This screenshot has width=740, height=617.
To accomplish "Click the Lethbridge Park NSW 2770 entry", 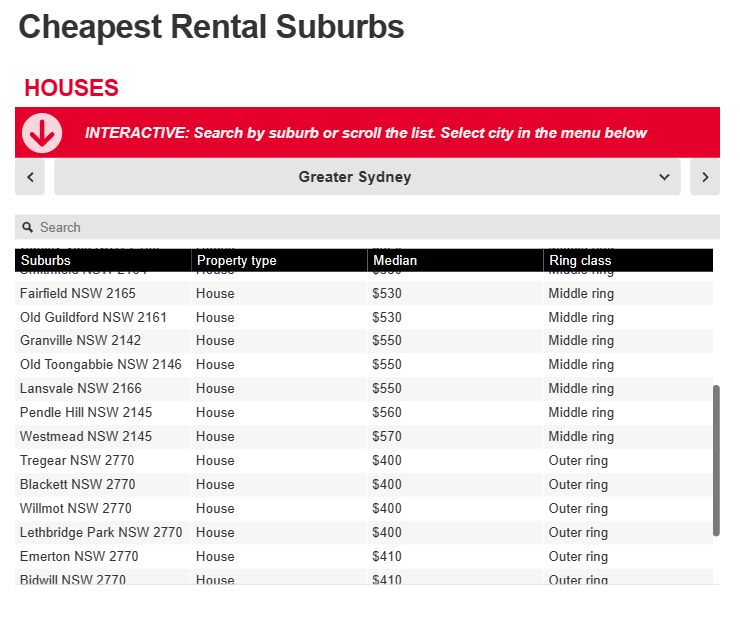I will [101, 533].
